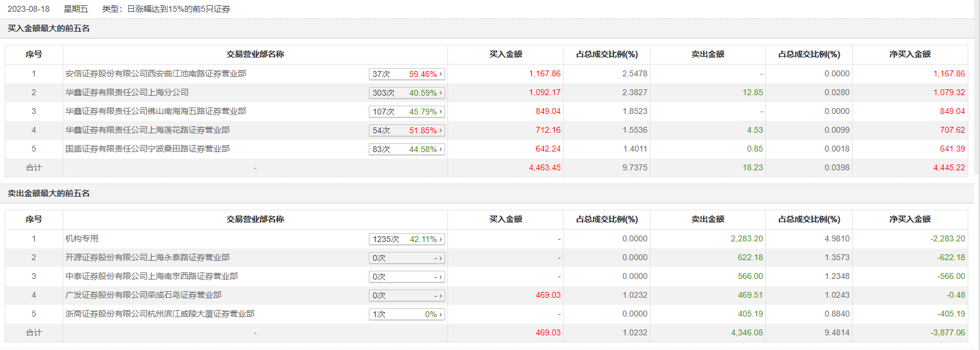This screenshot has width=980, height=350.
Task: Open 华鑫证券上海莲花路 branch link
Action: pos(147,130)
